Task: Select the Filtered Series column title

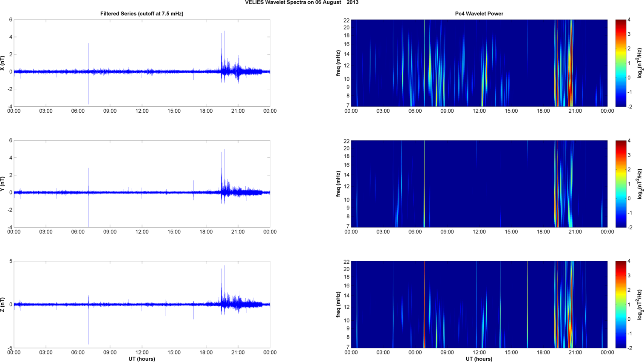Action: 142,14
